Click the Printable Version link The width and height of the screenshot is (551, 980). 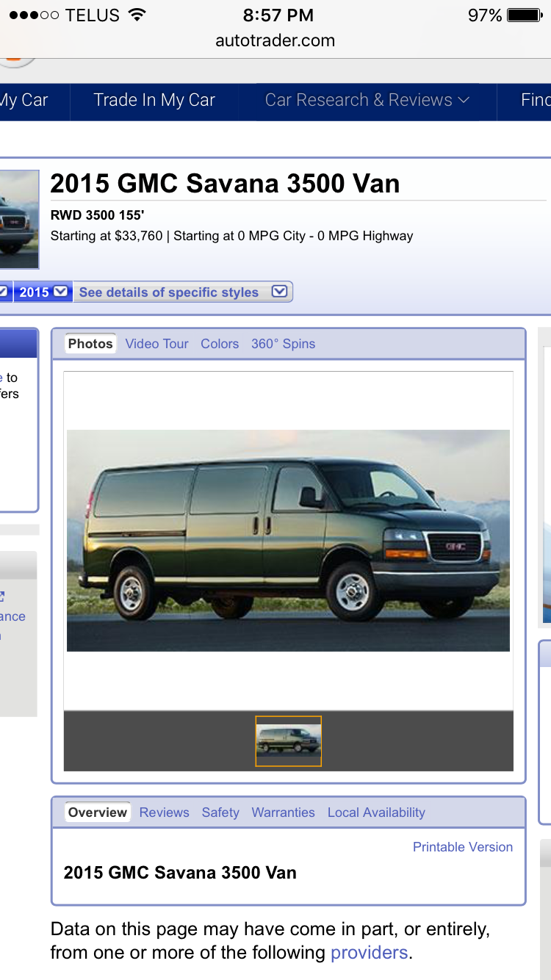[x=462, y=847]
